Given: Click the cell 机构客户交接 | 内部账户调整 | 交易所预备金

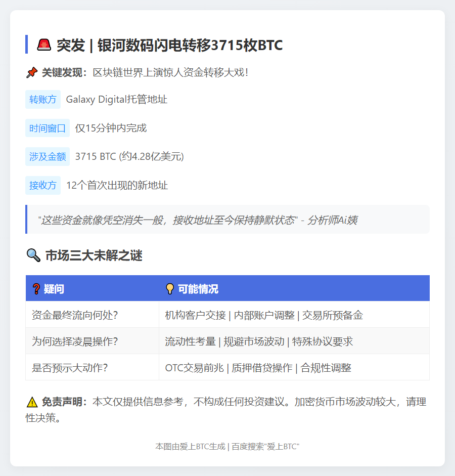Looking at the screenshot, I should click(x=294, y=315).
